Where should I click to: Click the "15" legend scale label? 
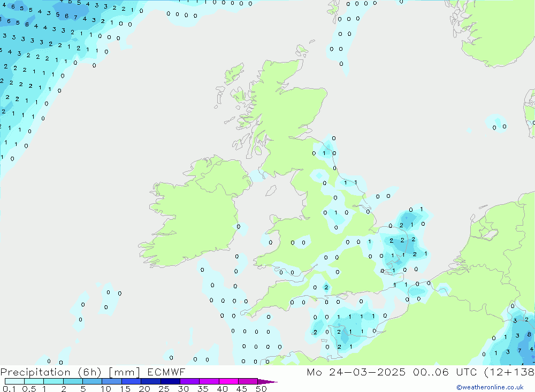125,389
